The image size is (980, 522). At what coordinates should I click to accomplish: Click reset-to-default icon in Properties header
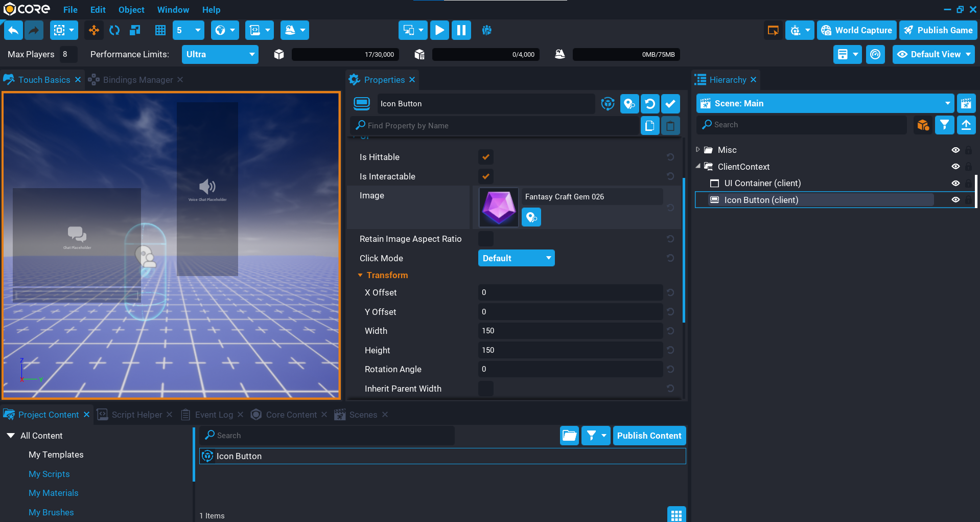coord(649,104)
